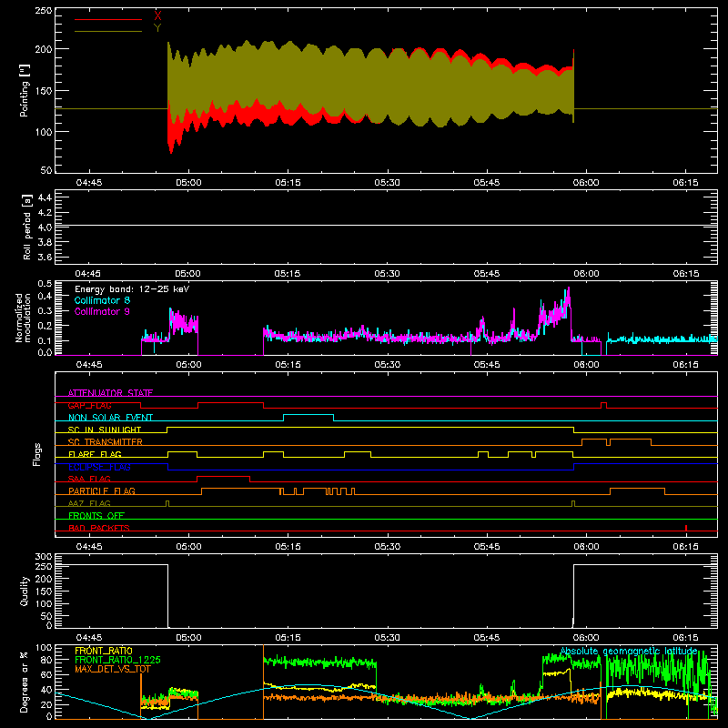Click the green FRONT_RATIO_1225 legend entry

[117, 660]
